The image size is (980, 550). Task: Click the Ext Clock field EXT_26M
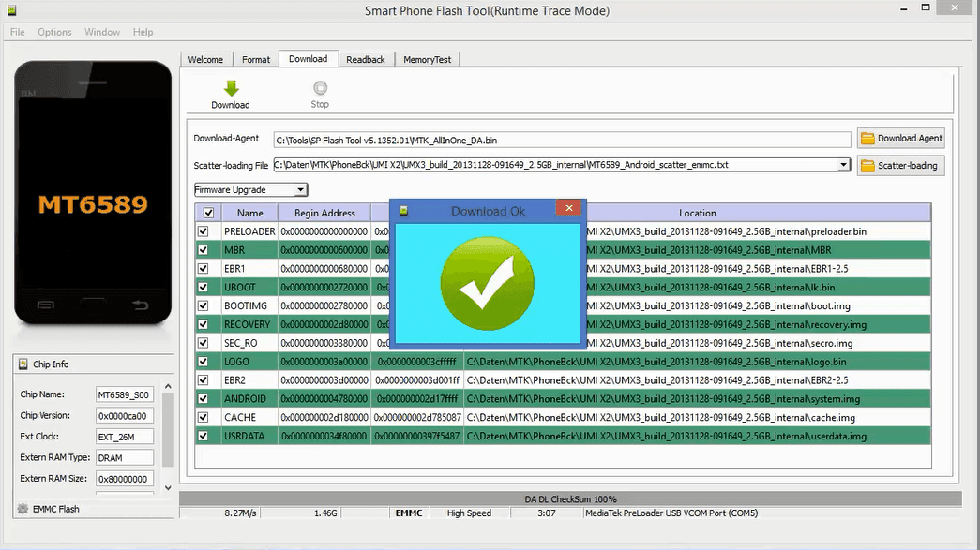pos(124,437)
